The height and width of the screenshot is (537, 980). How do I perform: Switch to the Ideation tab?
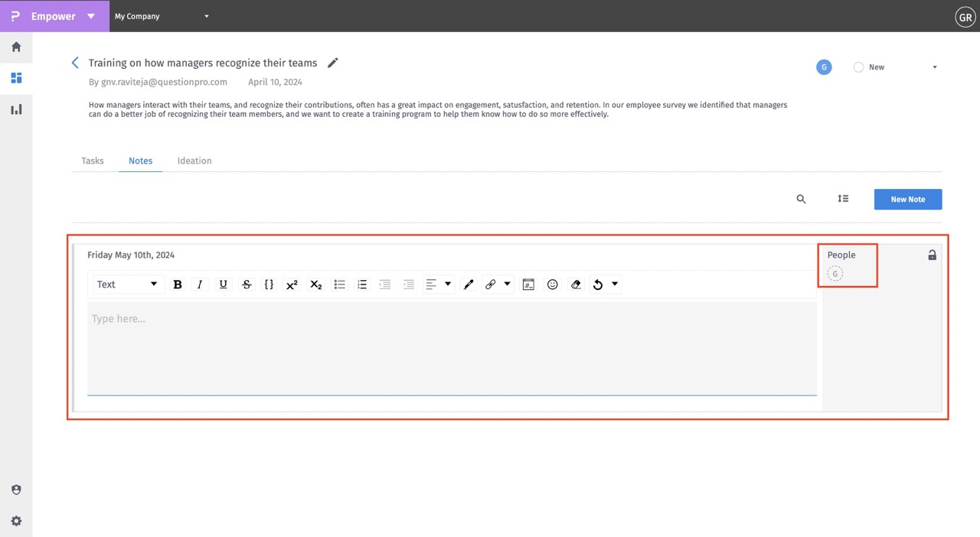[x=194, y=161]
